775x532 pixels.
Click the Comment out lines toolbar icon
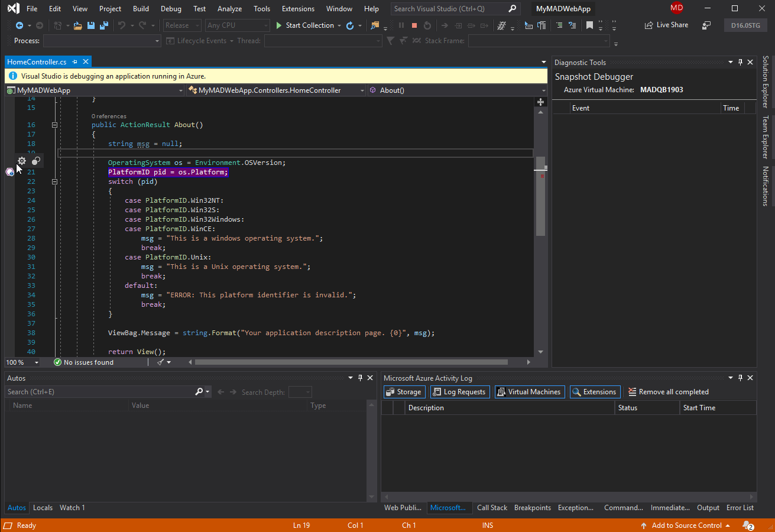coord(559,25)
